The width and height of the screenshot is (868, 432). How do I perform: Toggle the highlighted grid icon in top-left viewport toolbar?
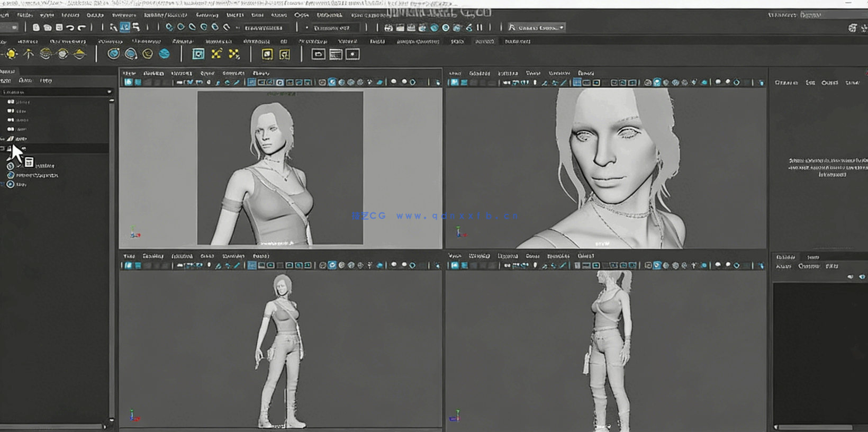pos(252,83)
